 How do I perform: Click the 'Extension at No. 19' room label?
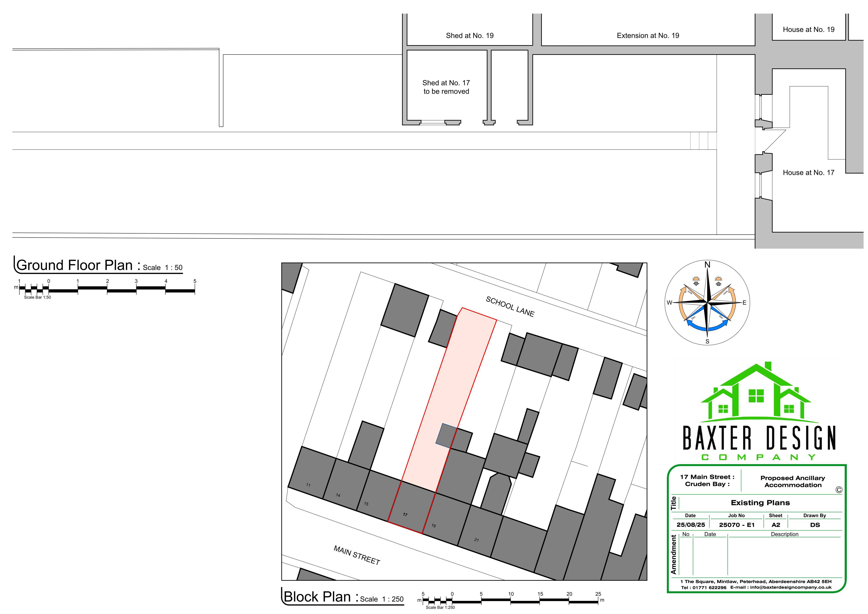[648, 36]
